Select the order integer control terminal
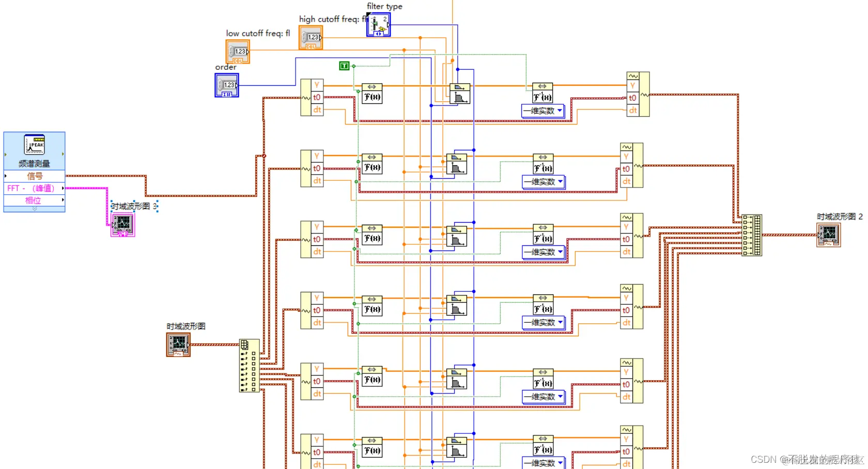This screenshot has width=868, height=469. pyautogui.click(x=227, y=85)
